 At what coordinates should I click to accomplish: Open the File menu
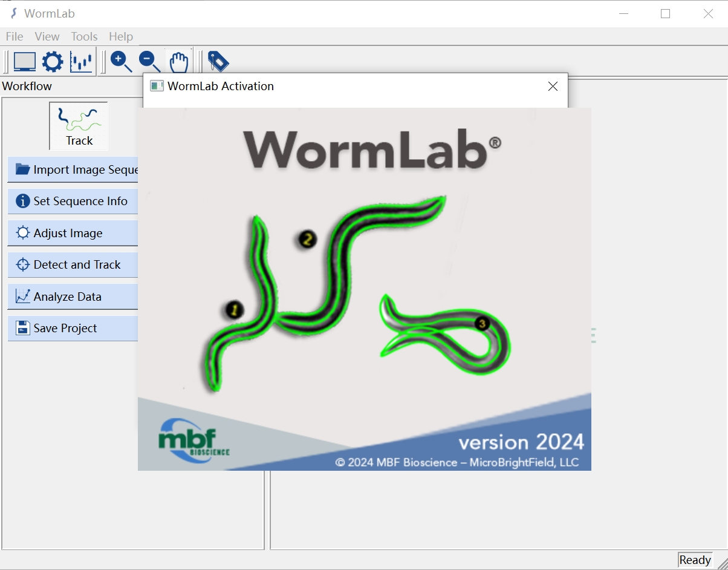click(15, 36)
